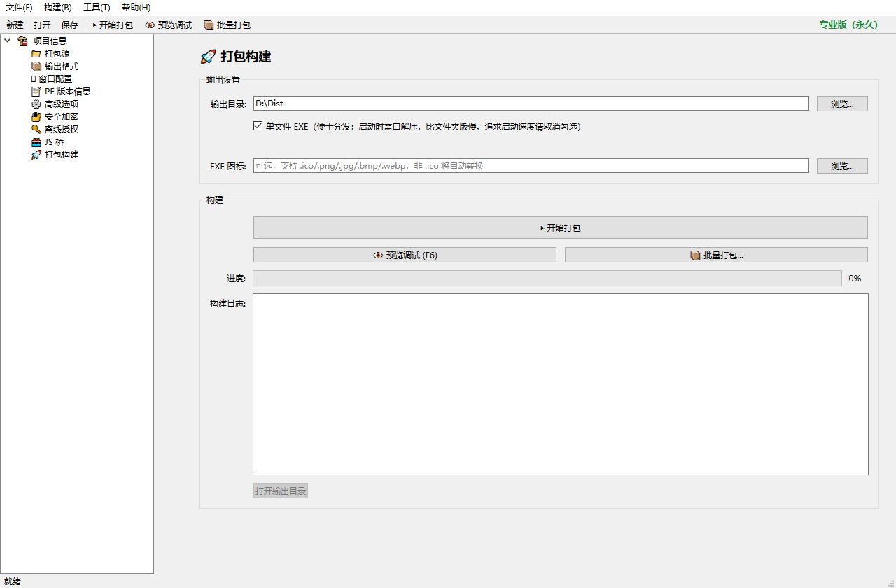Select the 高级选项 gear icon
896x588 pixels.
click(x=36, y=104)
